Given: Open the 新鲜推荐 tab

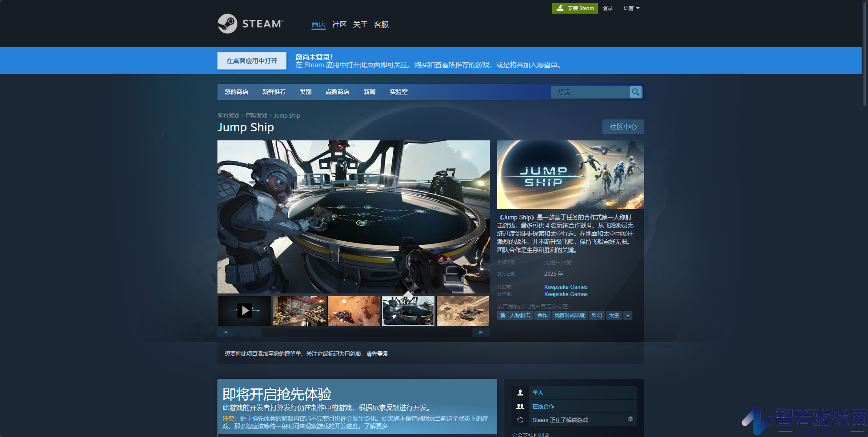Looking at the screenshot, I should click(x=274, y=92).
